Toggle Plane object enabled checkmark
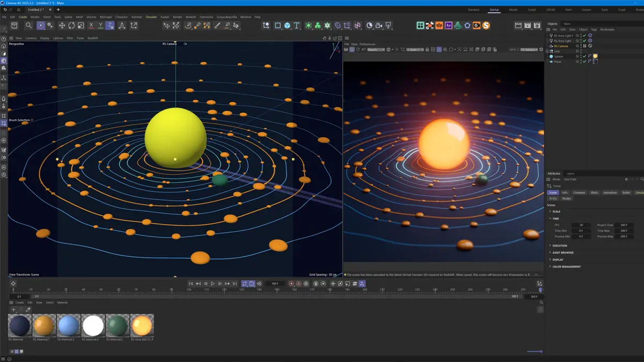Viewport: 644px width, 362px height. [x=584, y=62]
